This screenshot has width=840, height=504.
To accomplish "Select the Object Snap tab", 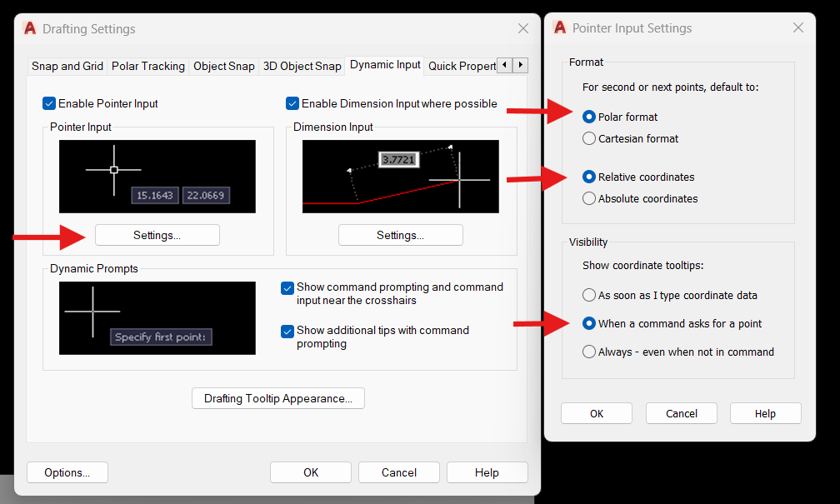I will (224, 66).
